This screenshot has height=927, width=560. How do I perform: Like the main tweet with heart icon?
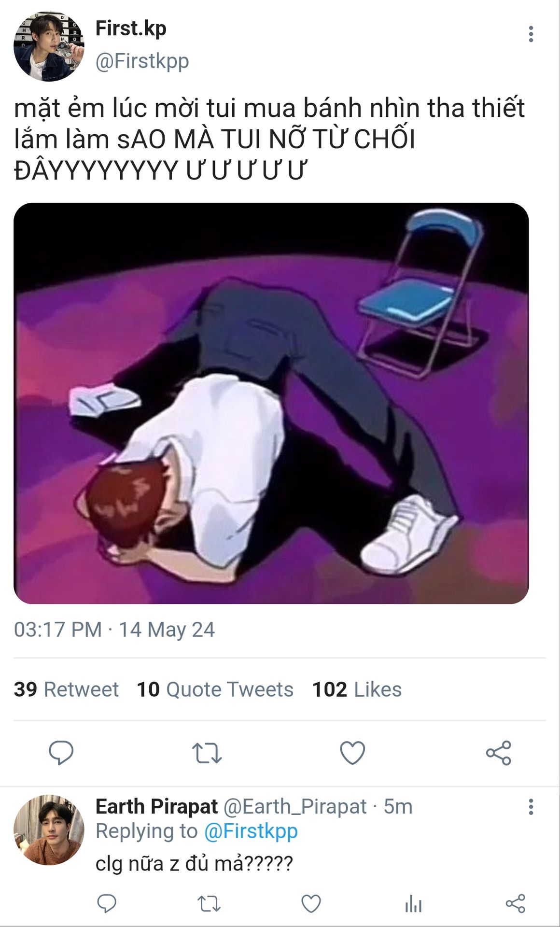click(352, 753)
